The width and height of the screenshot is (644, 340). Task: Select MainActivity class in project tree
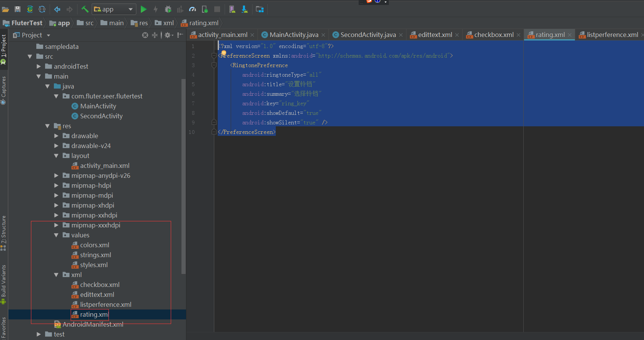pyautogui.click(x=94, y=106)
